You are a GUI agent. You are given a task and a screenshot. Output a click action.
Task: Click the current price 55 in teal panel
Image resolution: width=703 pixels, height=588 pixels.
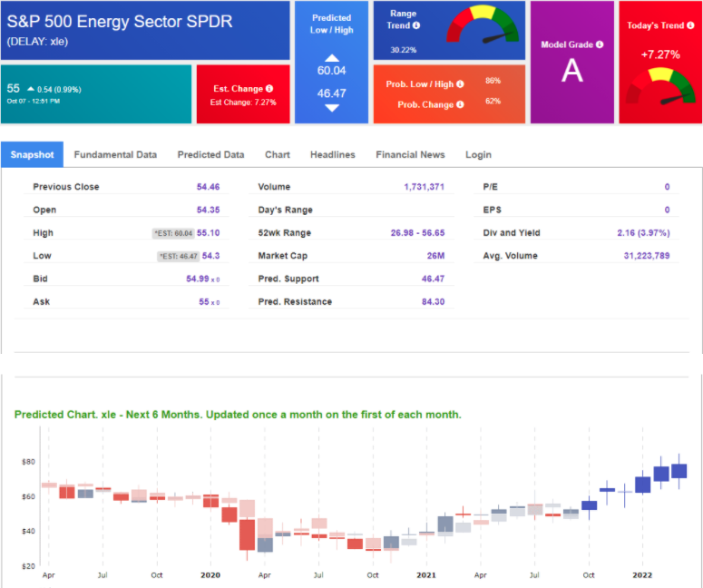click(x=13, y=88)
